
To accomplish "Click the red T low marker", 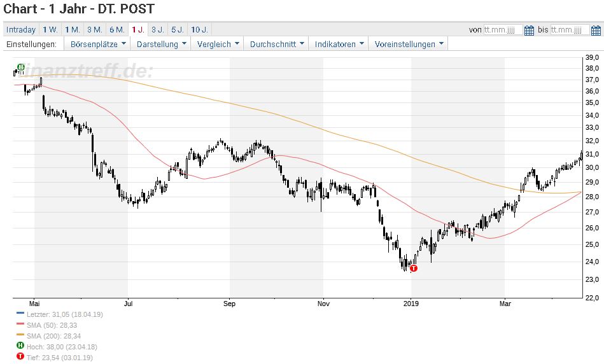I will [x=414, y=268].
